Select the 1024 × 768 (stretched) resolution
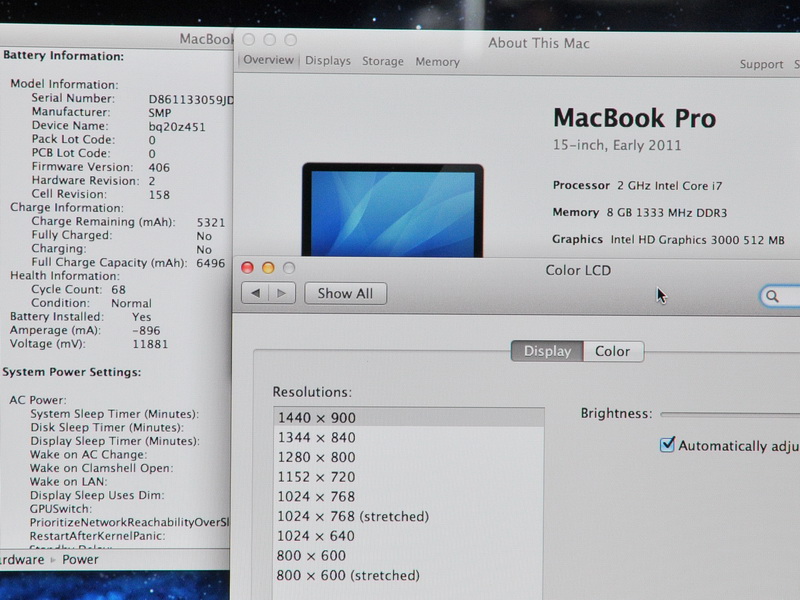 pos(409,516)
